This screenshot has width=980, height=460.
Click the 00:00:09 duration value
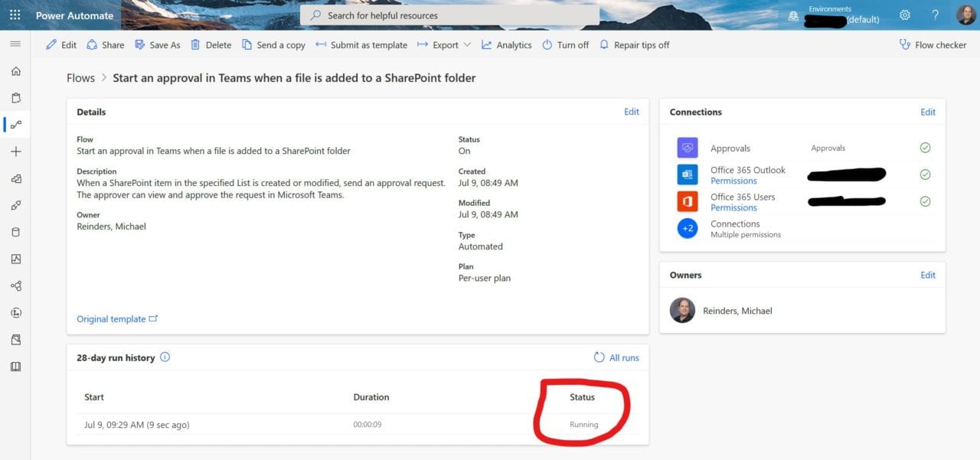click(x=367, y=425)
